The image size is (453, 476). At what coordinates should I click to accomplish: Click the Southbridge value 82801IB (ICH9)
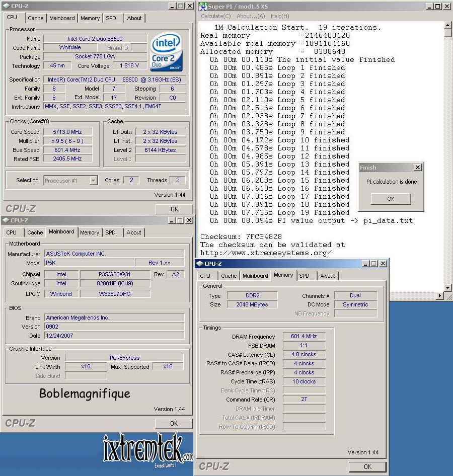(115, 283)
